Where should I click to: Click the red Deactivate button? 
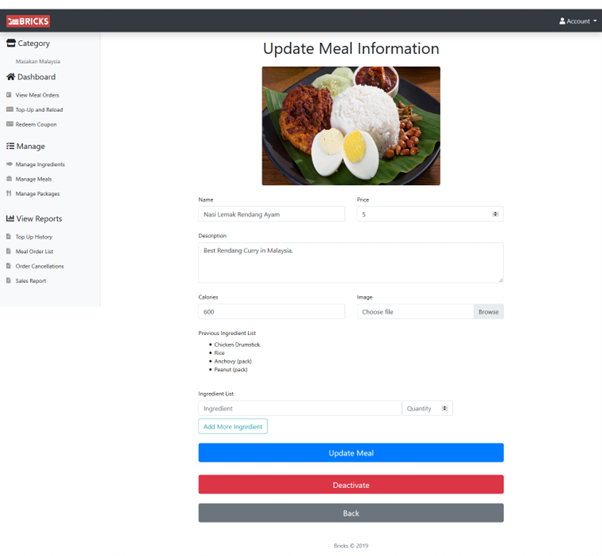click(351, 485)
